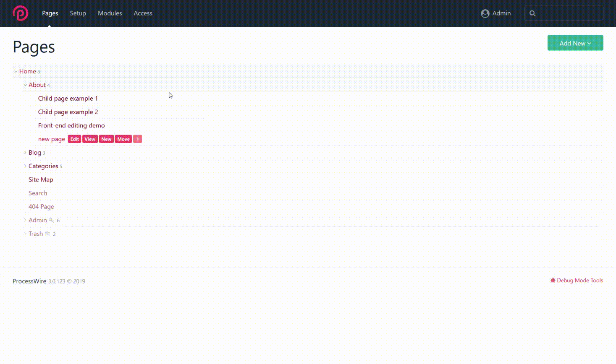The height and width of the screenshot is (364, 616).
Task: Select the Home page label
Action: coord(27,71)
